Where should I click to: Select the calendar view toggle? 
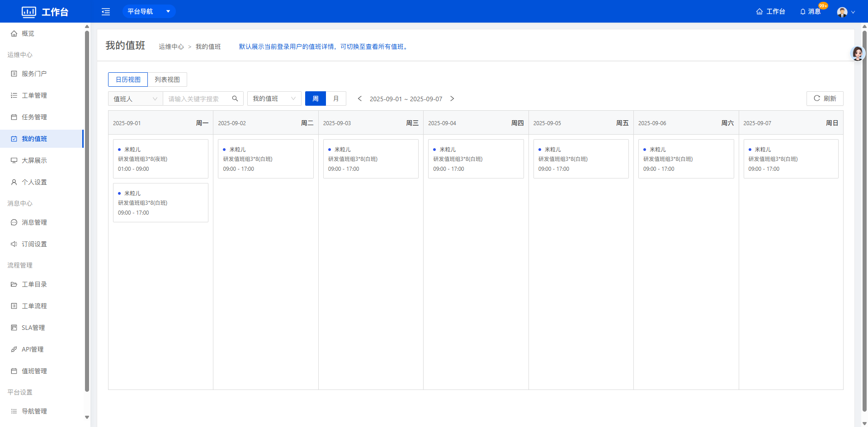tap(128, 80)
